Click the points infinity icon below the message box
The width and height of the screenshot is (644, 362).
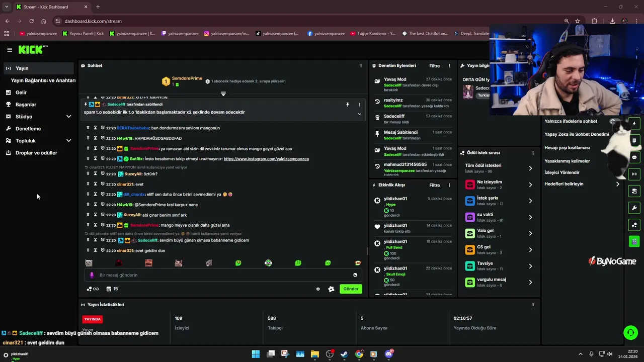93,289
